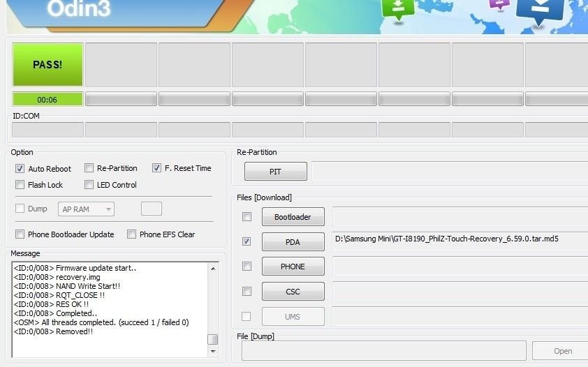Select the 'All threads completed' log line
The height and width of the screenshot is (367, 588).
[x=101, y=322]
